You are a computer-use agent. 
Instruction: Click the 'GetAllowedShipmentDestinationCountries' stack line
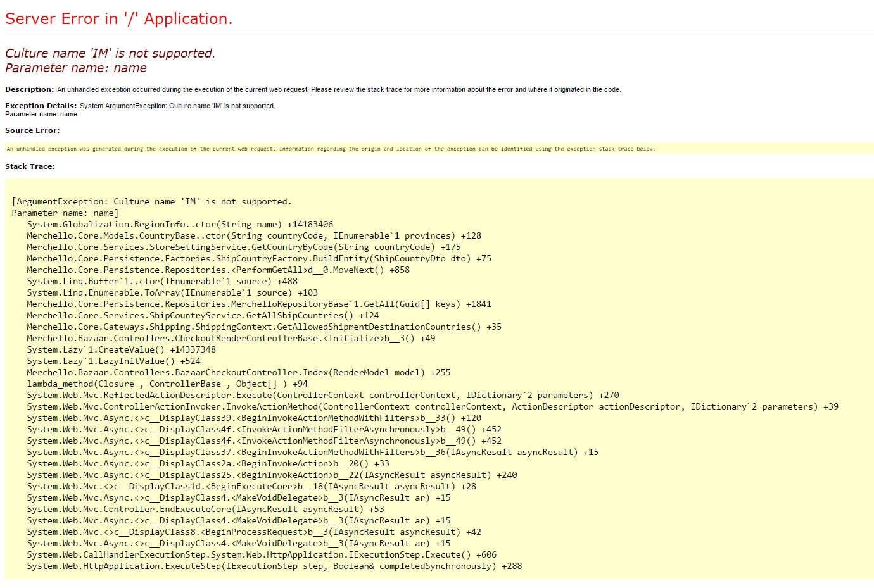pyautogui.click(x=263, y=327)
